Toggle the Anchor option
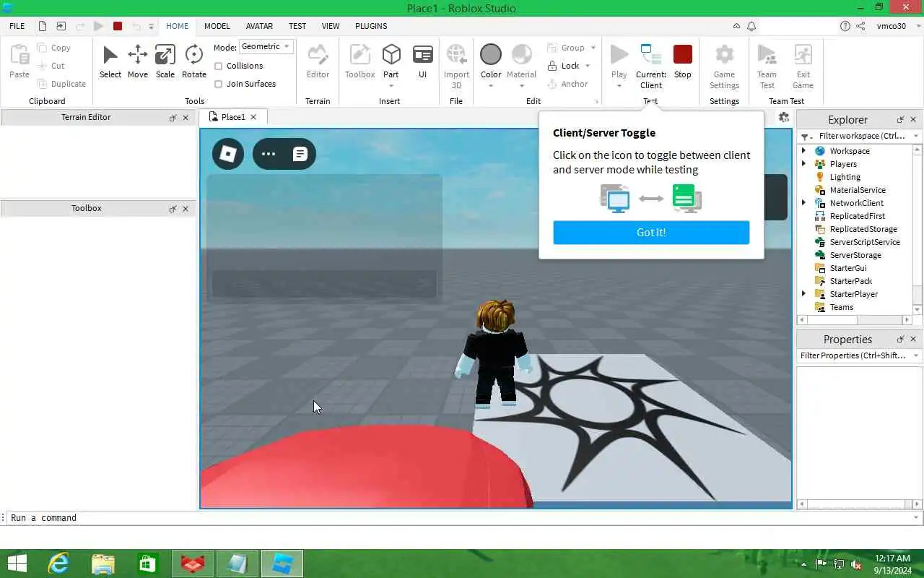Viewport: 924px width, 578px height. [567, 84]
